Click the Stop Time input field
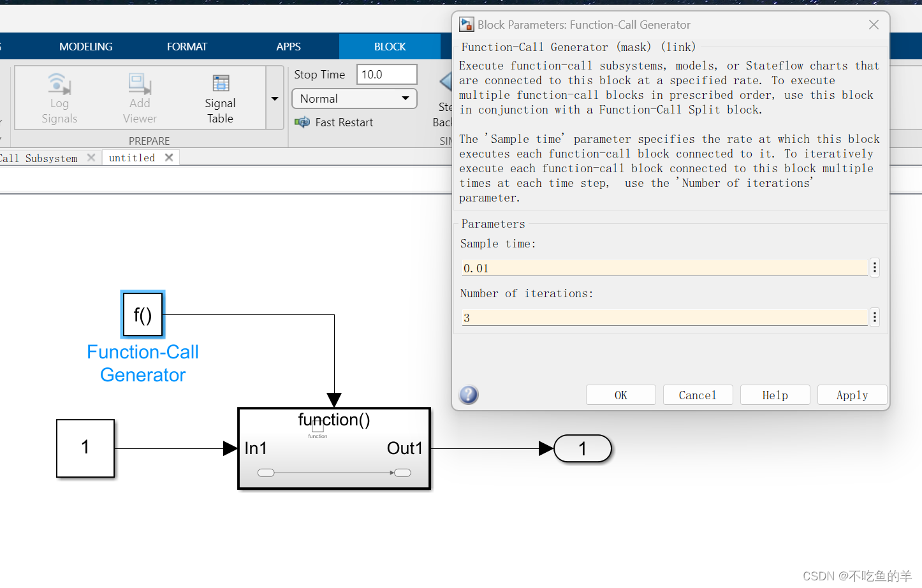The image size is (922, 588). [386, 74]
